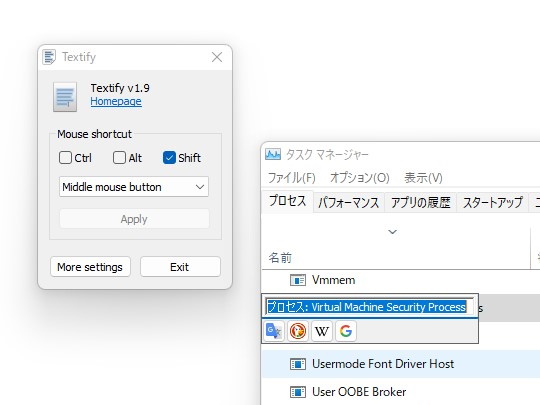The image size is (540, 405).
Task: Open the ファイル(F) menu in Task Manager
Action: [x=292, y=178]
